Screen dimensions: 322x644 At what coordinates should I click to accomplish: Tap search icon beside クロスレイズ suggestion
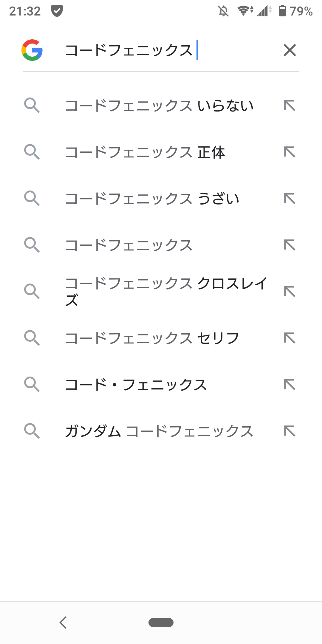click(x=32, y=291)
